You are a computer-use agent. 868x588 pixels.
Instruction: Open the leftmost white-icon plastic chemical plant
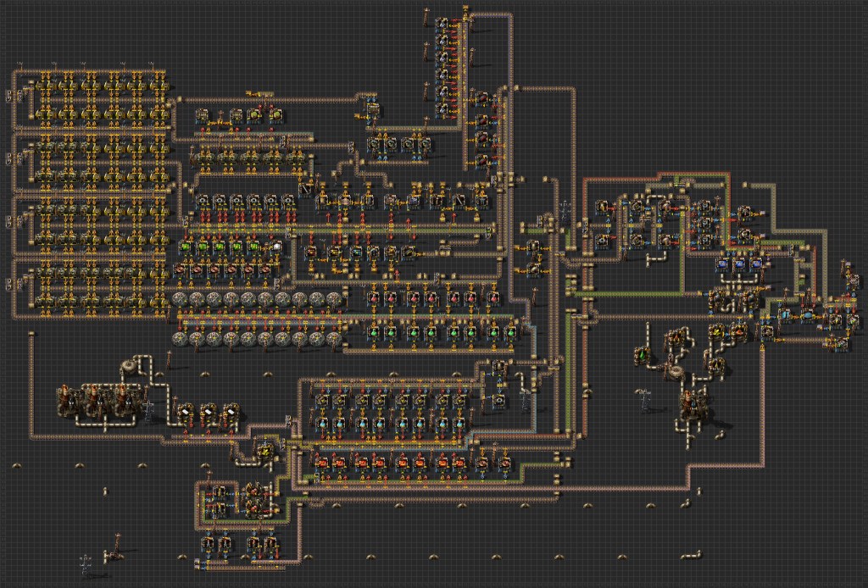185,412
